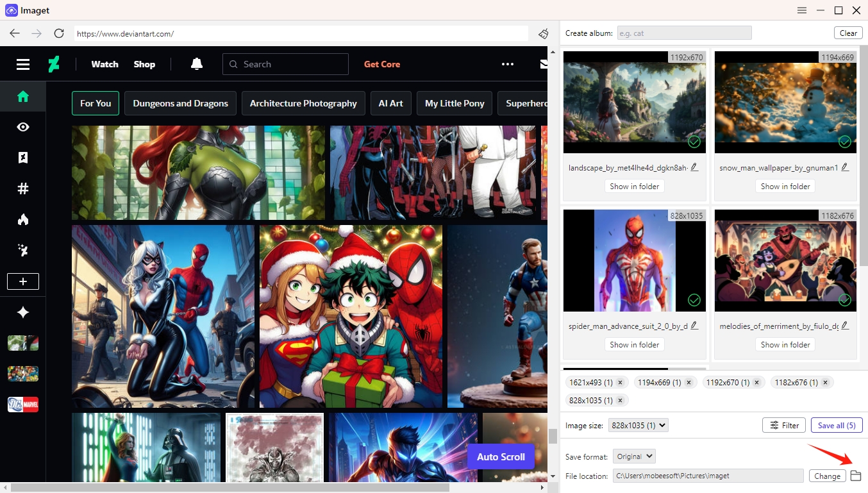Select the Home icon in the DeviantArt sidebar
This screenshot has width=868, height=493.
point(22,96)
